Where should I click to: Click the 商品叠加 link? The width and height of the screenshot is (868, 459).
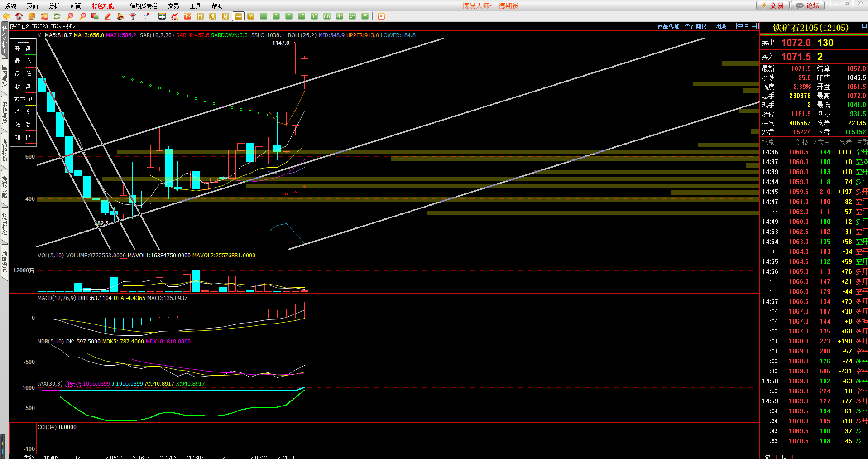[x=669, y=26]
